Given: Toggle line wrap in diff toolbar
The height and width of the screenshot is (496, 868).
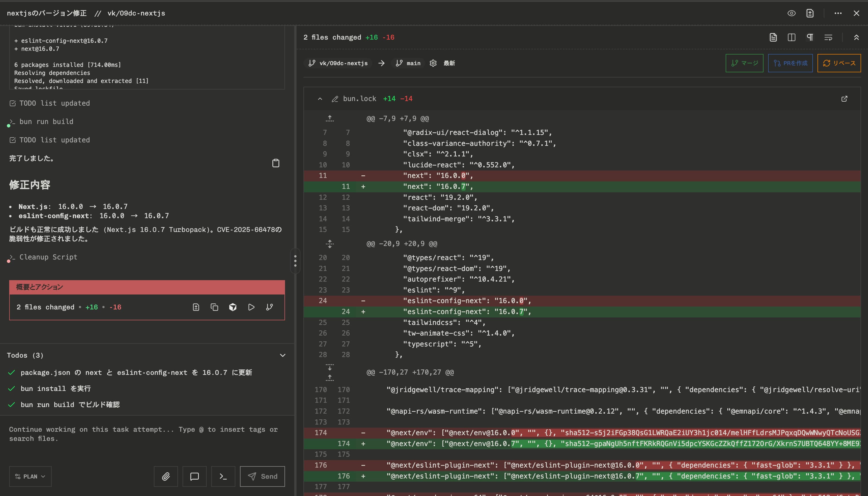Looking at the screenshot, I should [828, 38].
